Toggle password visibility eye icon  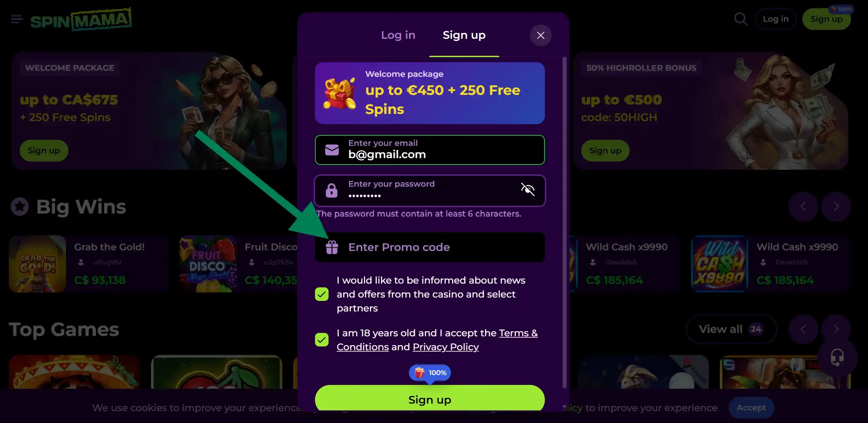pos(528,189)
